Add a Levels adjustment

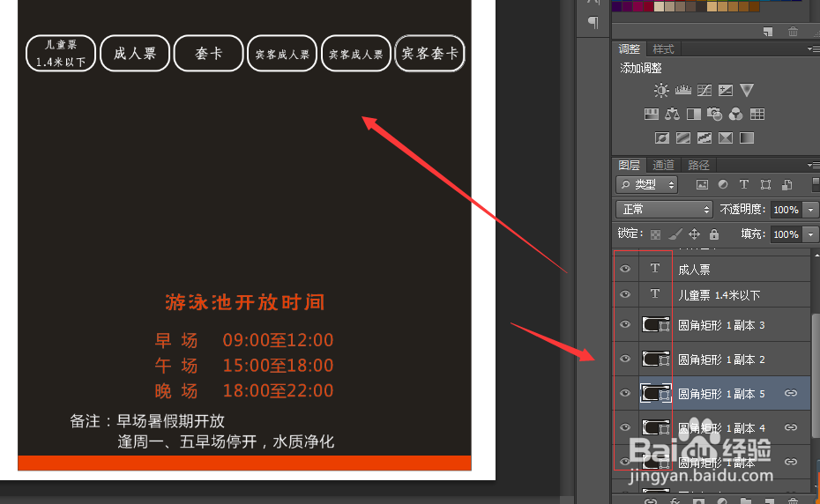click(683, 91)
